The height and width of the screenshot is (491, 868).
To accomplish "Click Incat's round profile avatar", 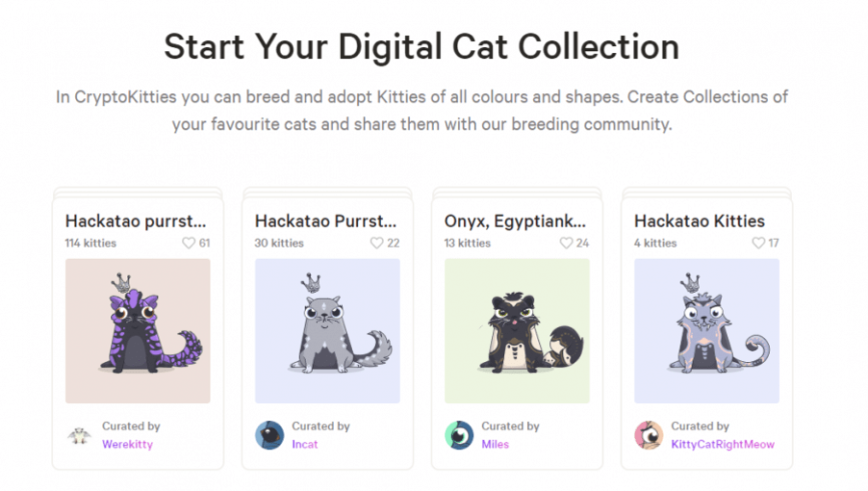I will point(269,435).
